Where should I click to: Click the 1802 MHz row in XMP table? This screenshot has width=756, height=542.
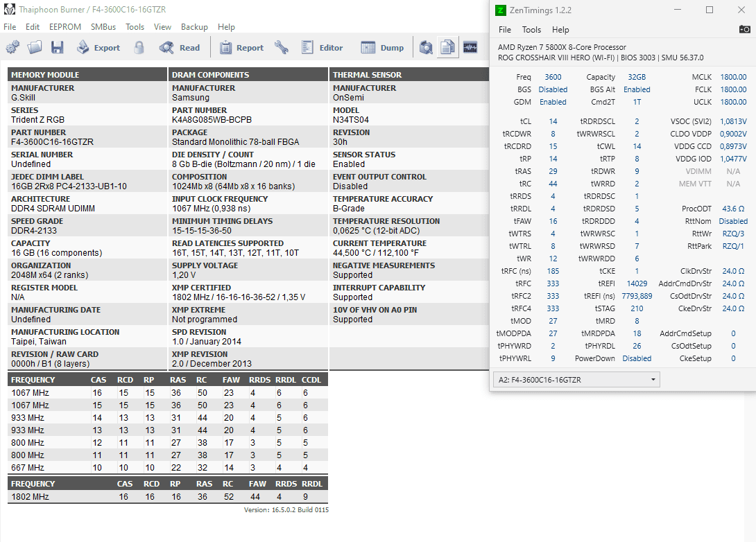[168, 497]
